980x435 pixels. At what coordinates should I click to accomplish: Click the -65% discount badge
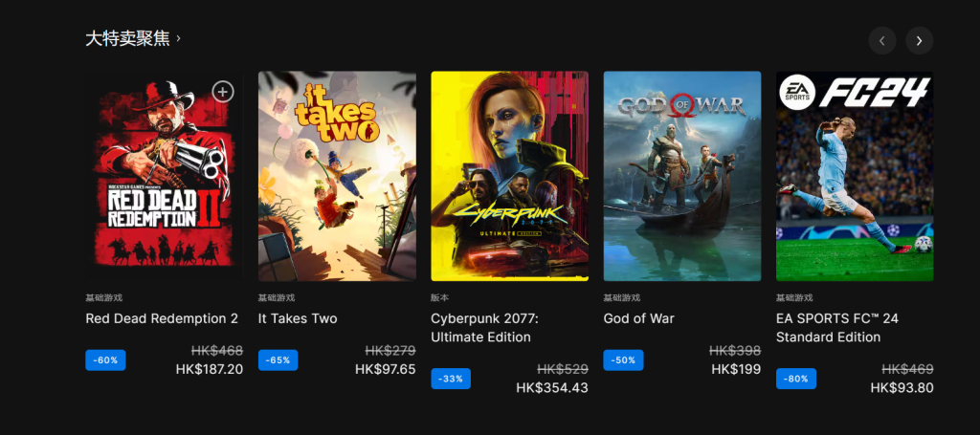point(278,360)
